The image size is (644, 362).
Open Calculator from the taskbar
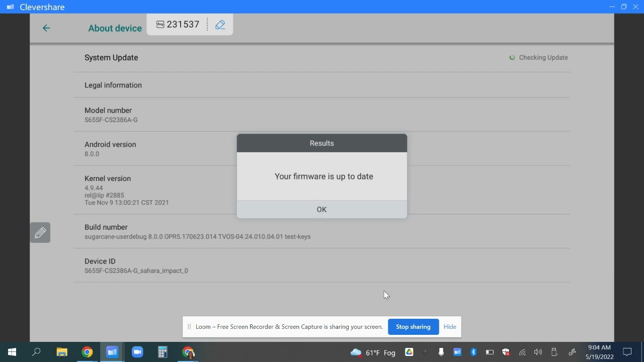[163, 352]
